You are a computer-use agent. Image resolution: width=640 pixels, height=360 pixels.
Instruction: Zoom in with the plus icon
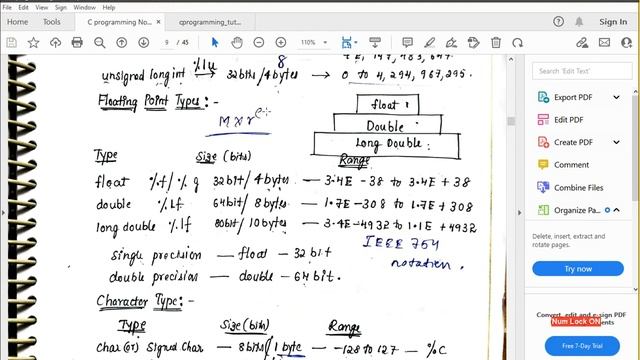pyautogui.click(x=281, y=42)
